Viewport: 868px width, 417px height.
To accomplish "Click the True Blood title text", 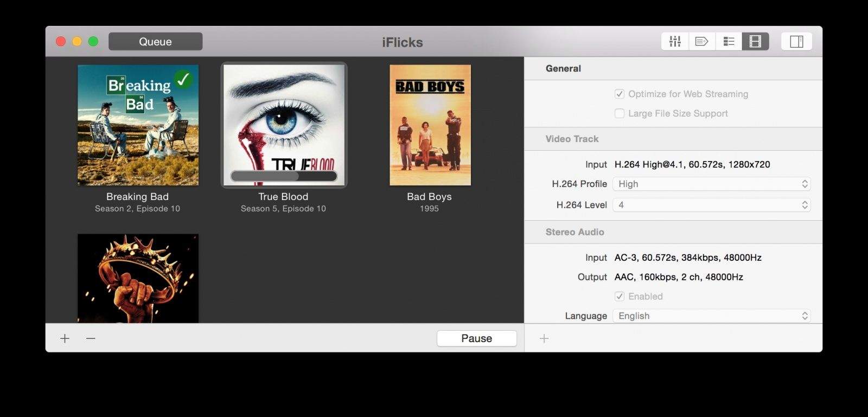I will (283, 196).
